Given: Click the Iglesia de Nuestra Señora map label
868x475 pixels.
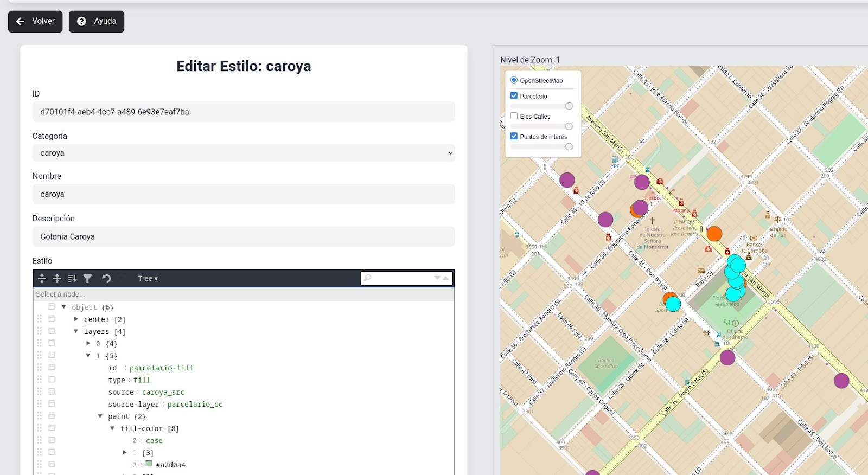Looking at the screenshot, I should pyautogui.click(x=653, y=238).
